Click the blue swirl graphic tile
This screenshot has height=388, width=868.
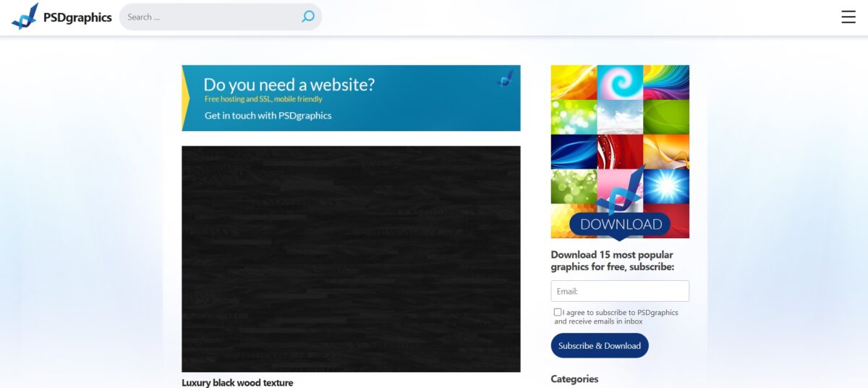[x=620, y=82]
